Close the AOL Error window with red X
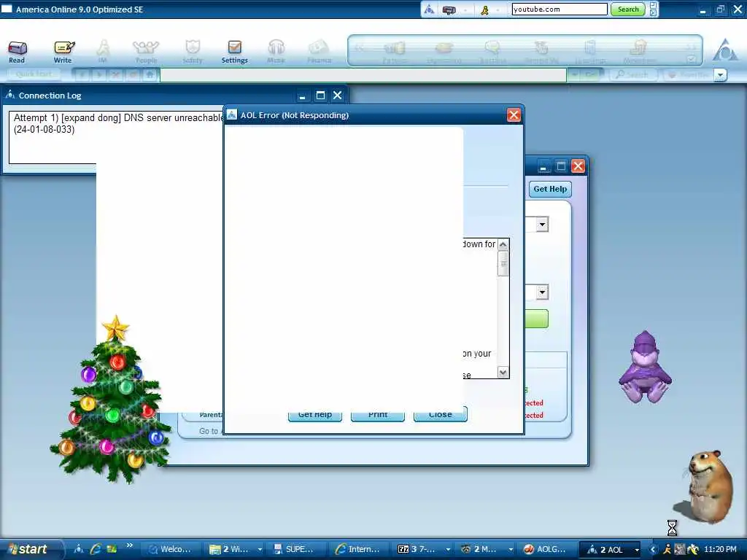Viewport: 747px width, 560px height. [514, 114]
